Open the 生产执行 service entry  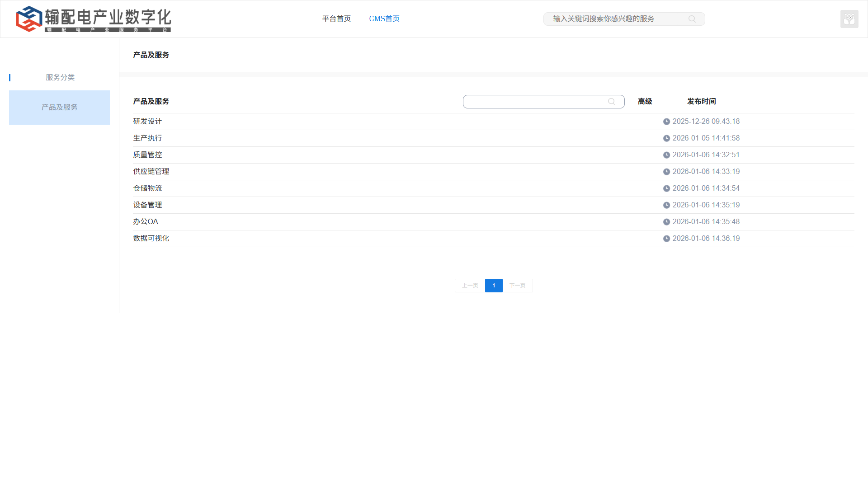click(x=147, y=138)
